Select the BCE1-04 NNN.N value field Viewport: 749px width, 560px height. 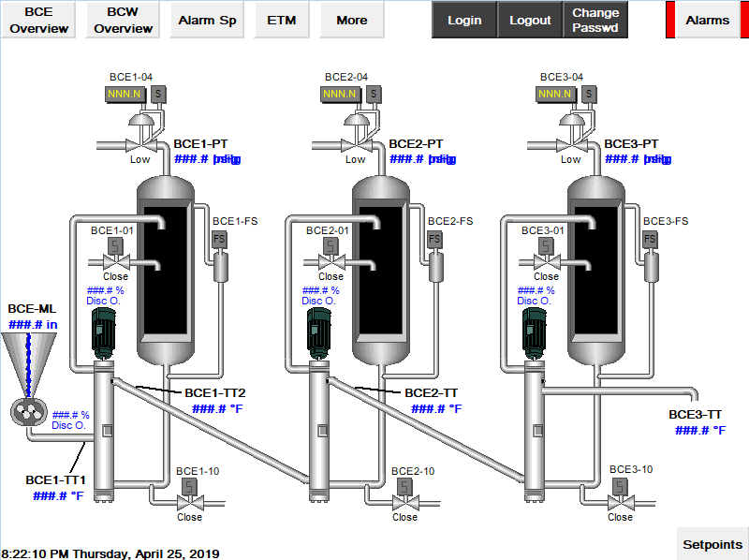tap(125, 95)
